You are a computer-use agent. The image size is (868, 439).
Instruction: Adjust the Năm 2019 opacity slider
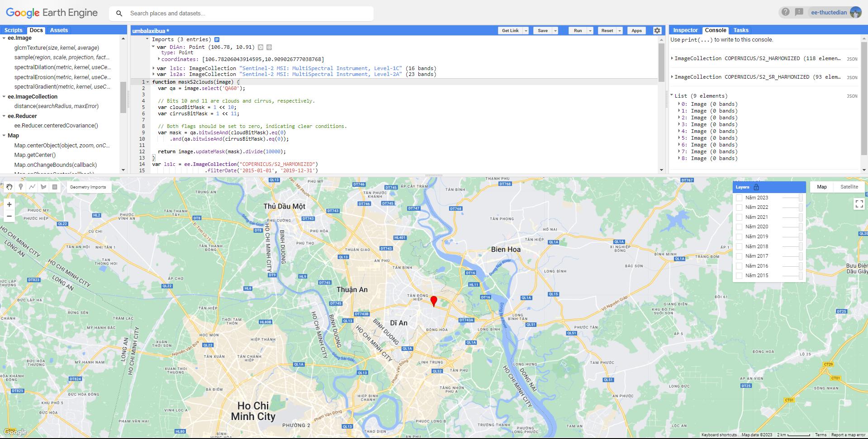(792, 236)
